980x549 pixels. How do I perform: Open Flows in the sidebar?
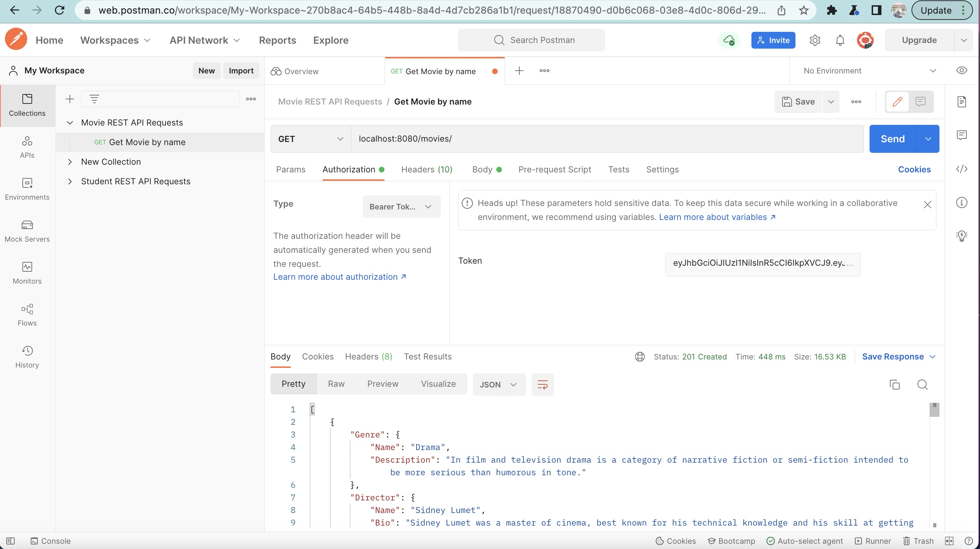click(x=27, y=314)
